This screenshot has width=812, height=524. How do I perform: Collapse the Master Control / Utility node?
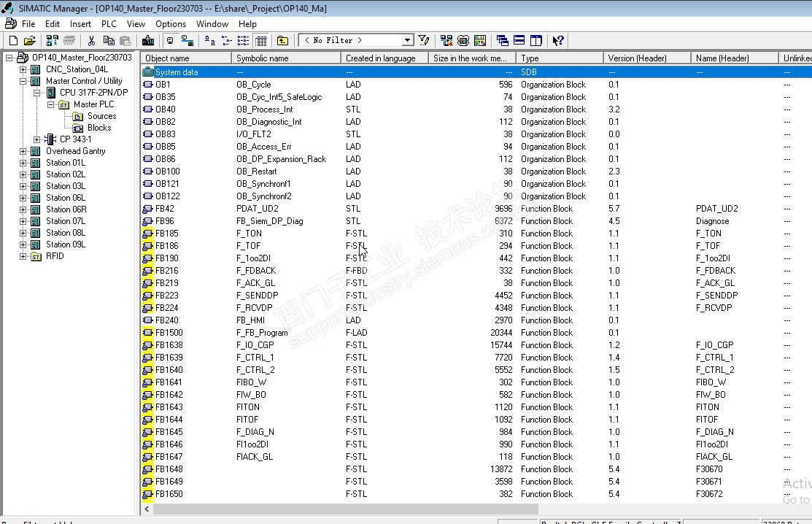click(23, 81)
